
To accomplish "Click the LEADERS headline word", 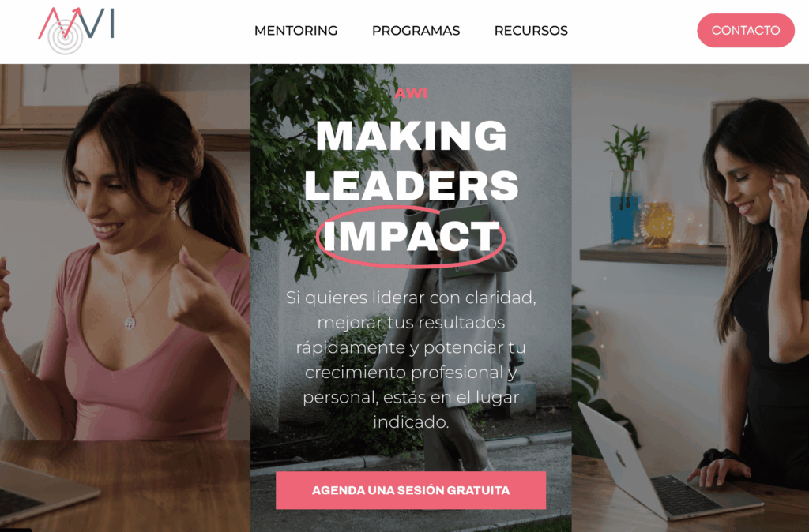I will click(411, 185).
